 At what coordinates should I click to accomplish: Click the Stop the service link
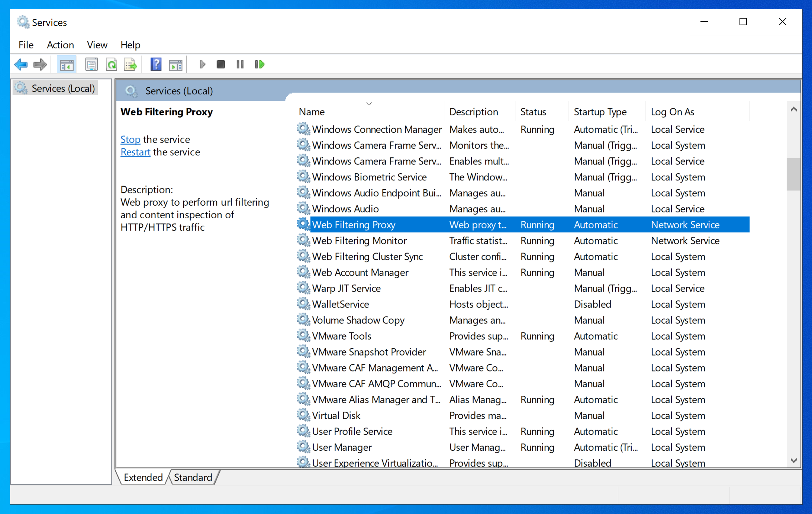click(130, 139)
